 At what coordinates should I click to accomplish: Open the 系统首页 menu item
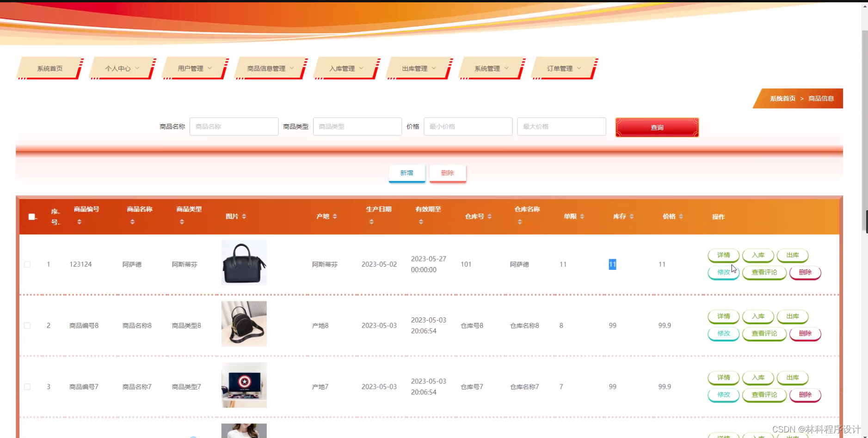tap(49, 68)
